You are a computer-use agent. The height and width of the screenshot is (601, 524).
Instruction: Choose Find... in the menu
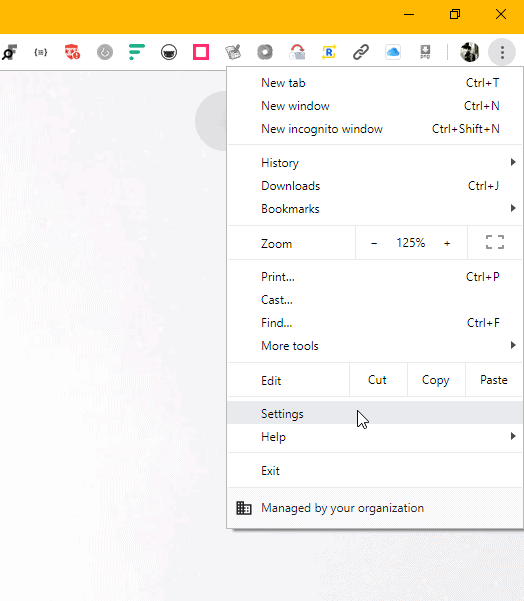click(x=375, y=323)
